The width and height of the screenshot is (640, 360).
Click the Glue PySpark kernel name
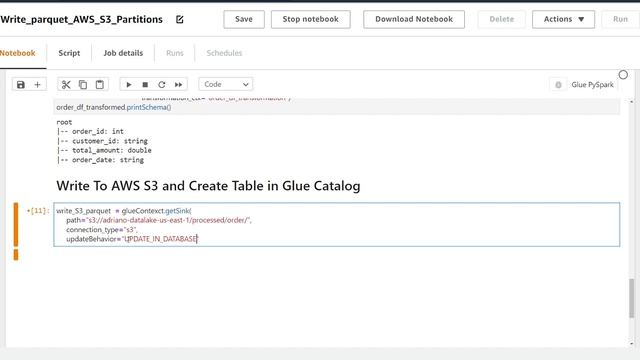tap(592, 84)
